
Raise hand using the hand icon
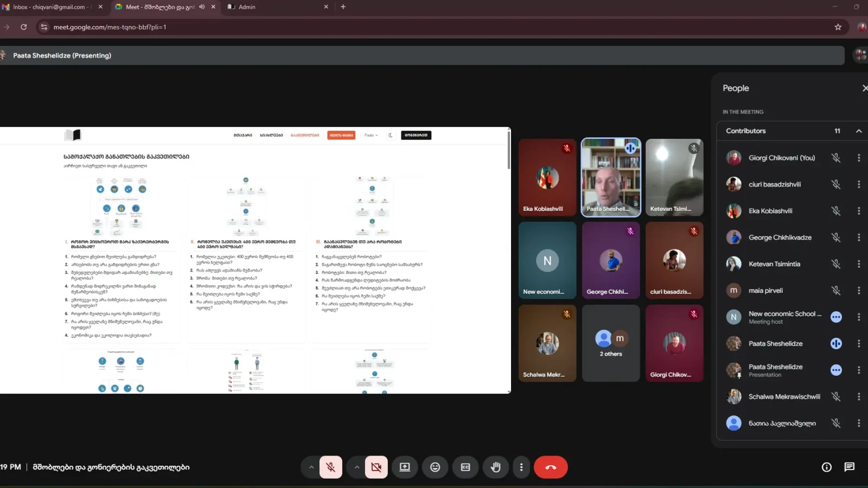tap(495, 467)
